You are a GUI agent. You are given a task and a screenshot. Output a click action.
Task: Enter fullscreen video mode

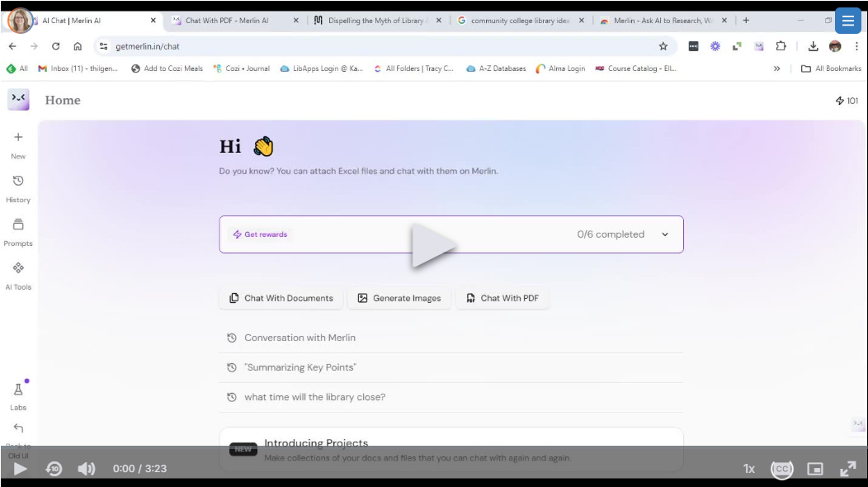pos(847,469)
